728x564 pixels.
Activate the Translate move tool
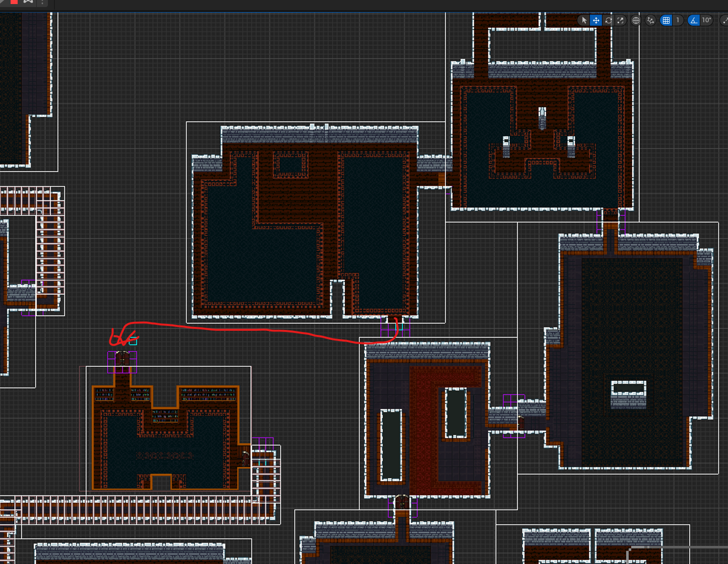[x=596, y=20]
